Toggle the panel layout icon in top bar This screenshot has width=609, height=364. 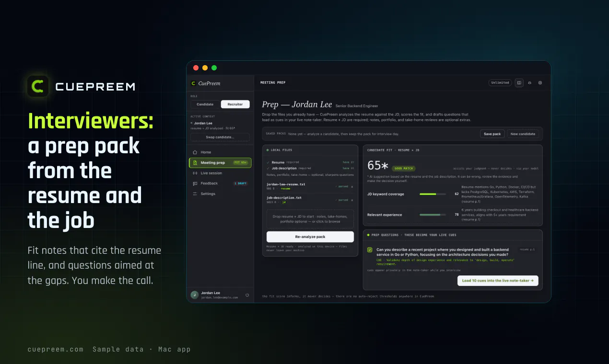point(519,83)
